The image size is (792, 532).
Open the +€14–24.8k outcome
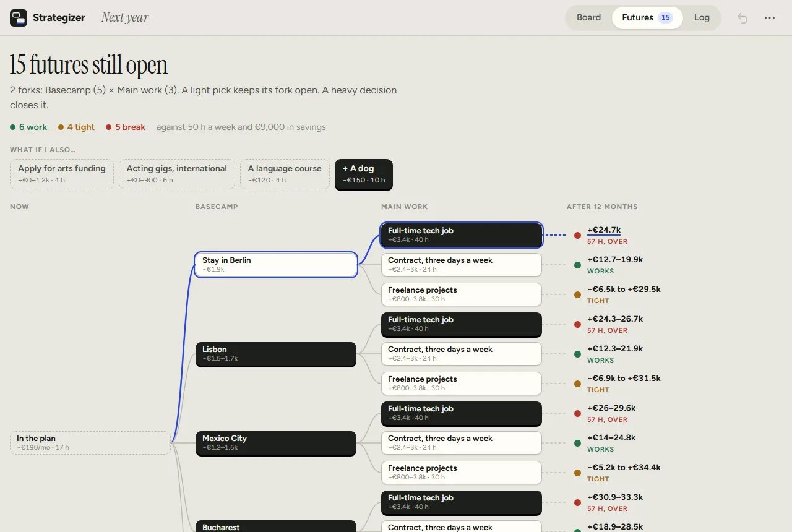point(611,438)
